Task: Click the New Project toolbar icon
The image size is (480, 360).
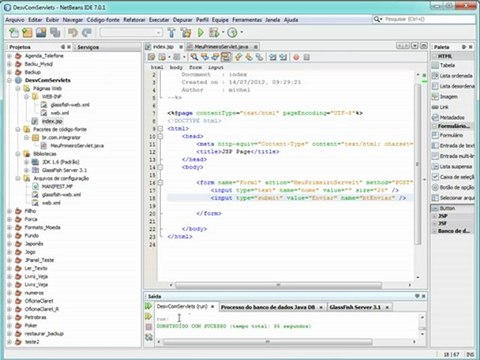Action: click(x=27, y=32)
